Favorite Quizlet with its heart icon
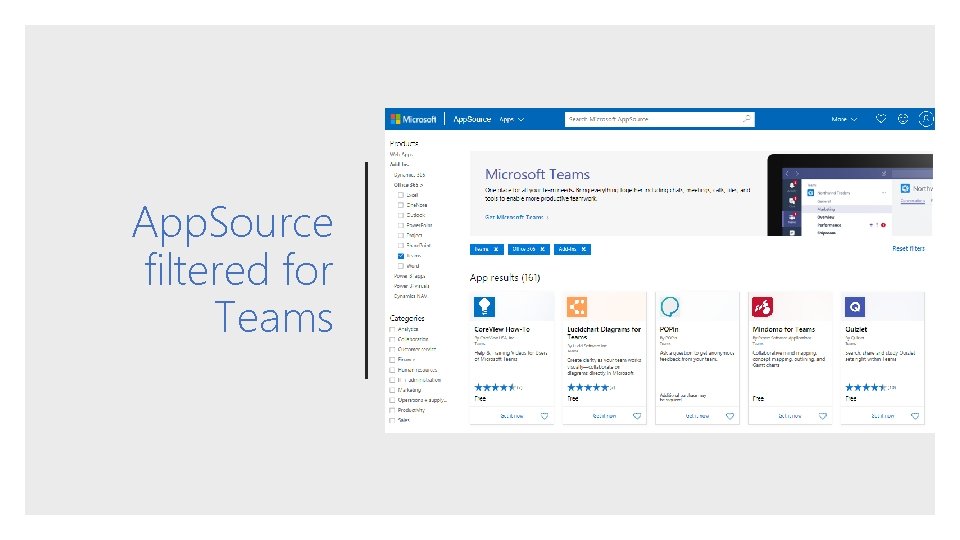This screenshot has height=540, width=960. [x=915, y=416]
